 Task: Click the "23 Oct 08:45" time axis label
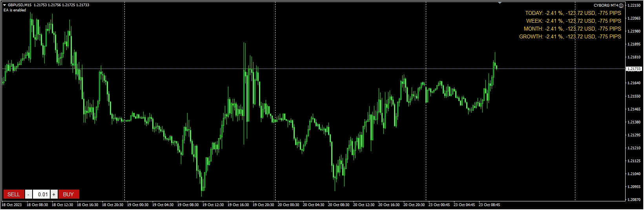(x=489, y=205)
